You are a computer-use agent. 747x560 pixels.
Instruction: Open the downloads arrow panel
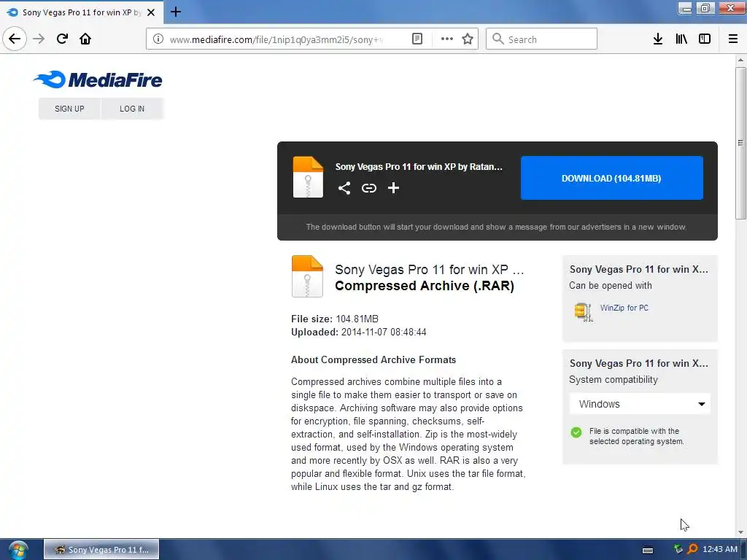click(x=657, y=39)
